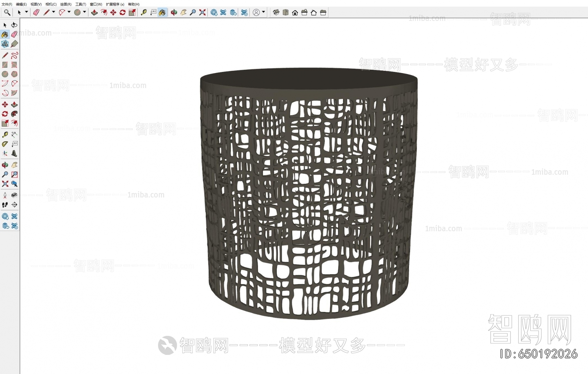The height and width of the screenshot is (374, 588).
Task: Open the 相机(C) camera menu
Action: click(51, 4)
